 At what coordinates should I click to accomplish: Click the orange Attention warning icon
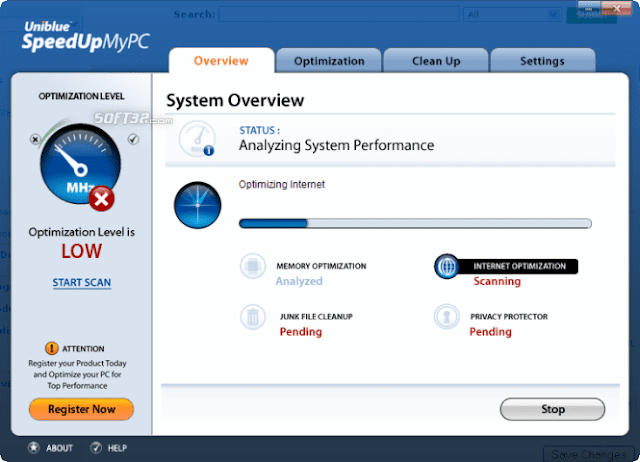tap(51, 348)
